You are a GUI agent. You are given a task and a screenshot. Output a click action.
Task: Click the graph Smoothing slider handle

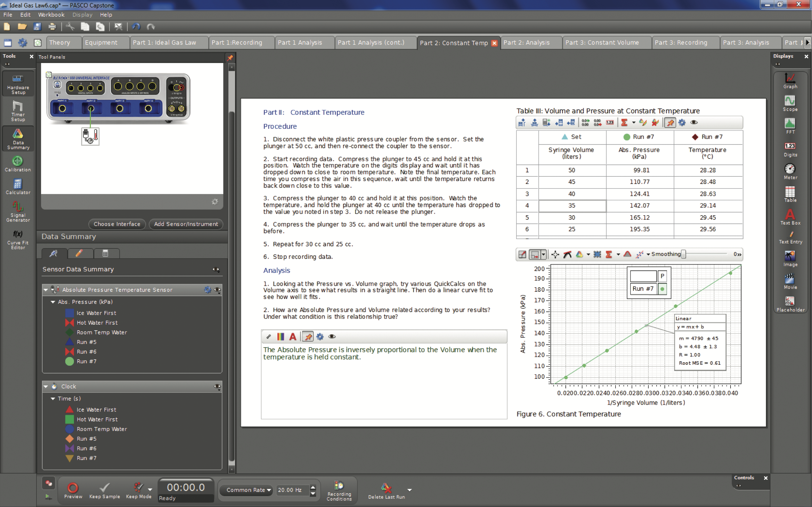coord(683,254)
